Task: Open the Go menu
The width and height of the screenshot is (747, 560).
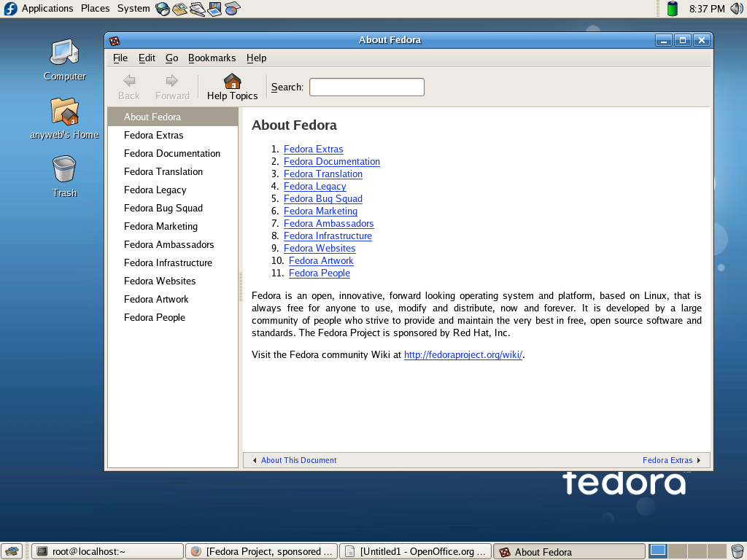Action: pyautogui.click(x=172, y=58)
